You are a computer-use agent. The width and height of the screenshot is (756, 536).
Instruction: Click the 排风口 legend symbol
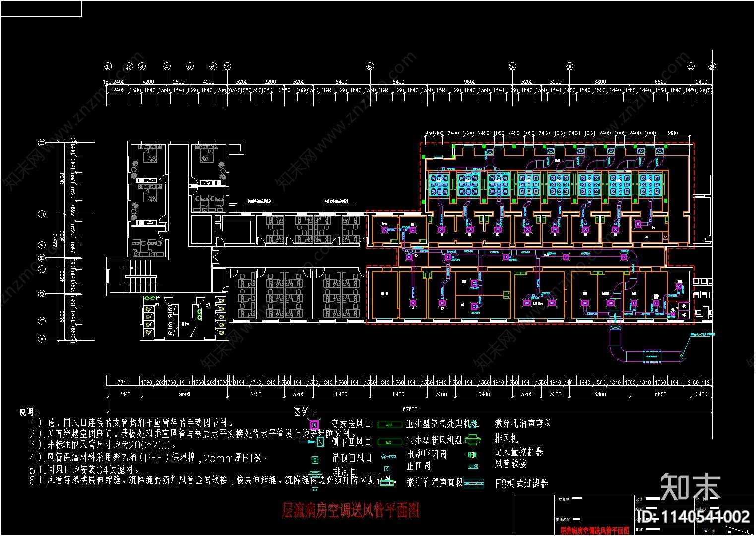(x=315, y=476)
